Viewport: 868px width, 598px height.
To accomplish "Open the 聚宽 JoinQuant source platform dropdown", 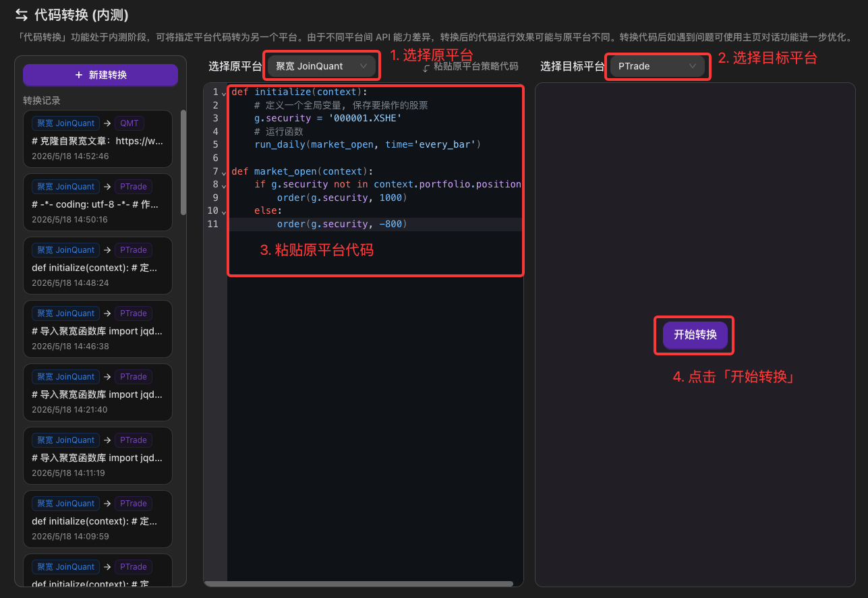I will click(x=321, y=66).
